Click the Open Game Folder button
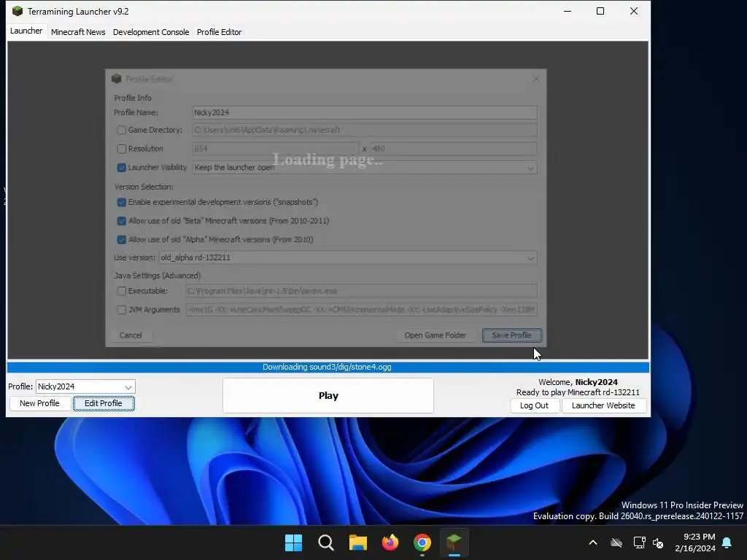This screenshot has width=747, height=560. [435, 335]
